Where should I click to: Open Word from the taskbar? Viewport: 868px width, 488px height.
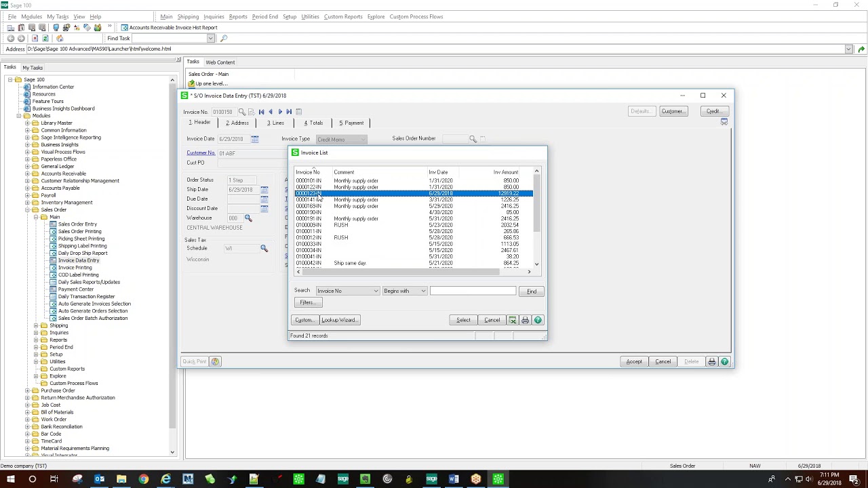click(454, 479)
